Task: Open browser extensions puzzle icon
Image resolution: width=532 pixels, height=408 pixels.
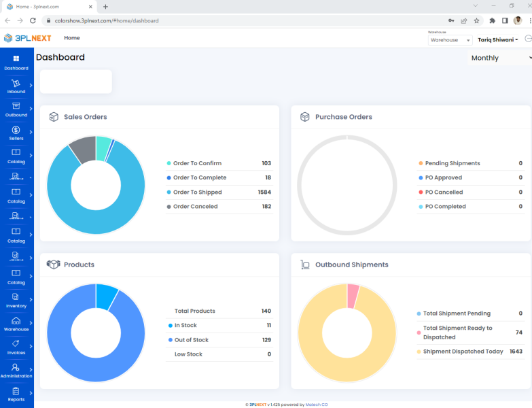Action: click(493, 20)
